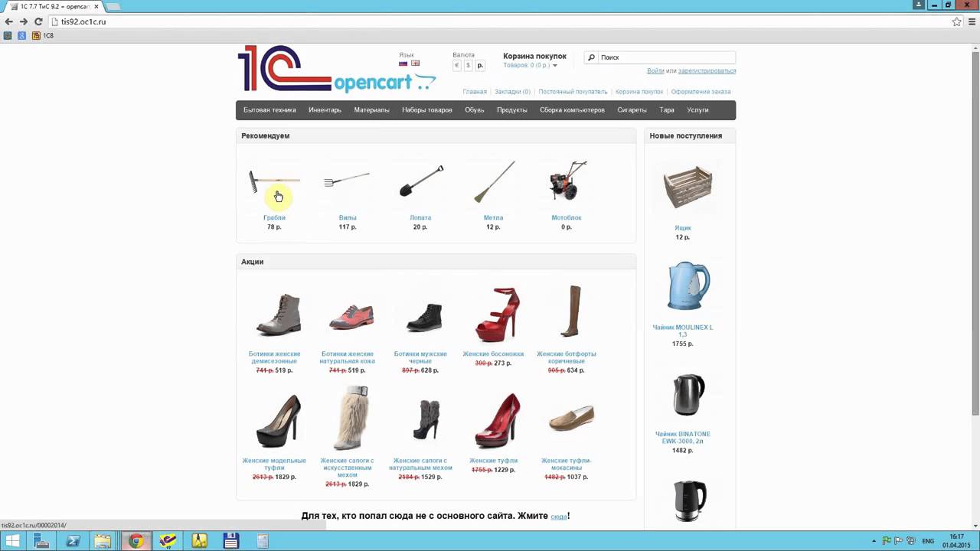Click in the Поиск search field
The width and height of the screenshot is (980, 551).
point(666,57)
